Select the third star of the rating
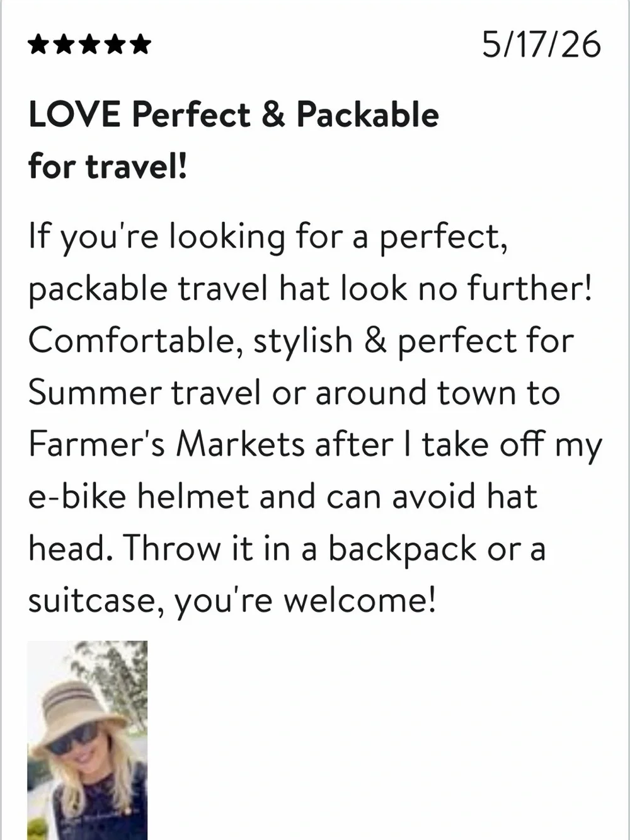This screenshot has height=840, width=630. point(89,45)
